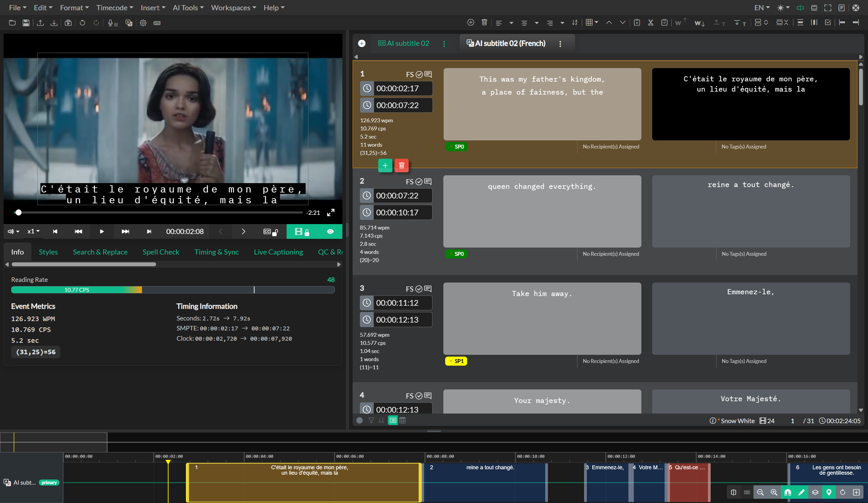Click the add event group plus circle near tabs

[x=362, y=43]
